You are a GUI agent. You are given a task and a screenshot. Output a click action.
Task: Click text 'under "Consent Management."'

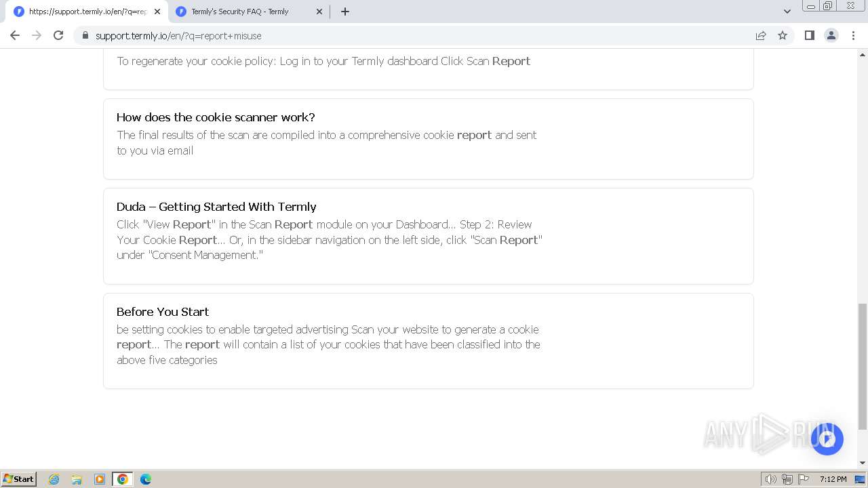click(x=190, y=256)
